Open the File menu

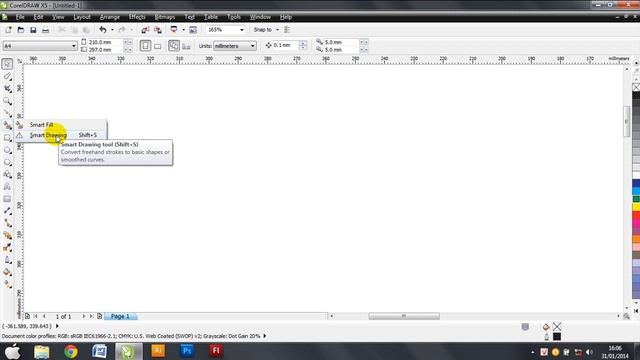click(20, 17)
